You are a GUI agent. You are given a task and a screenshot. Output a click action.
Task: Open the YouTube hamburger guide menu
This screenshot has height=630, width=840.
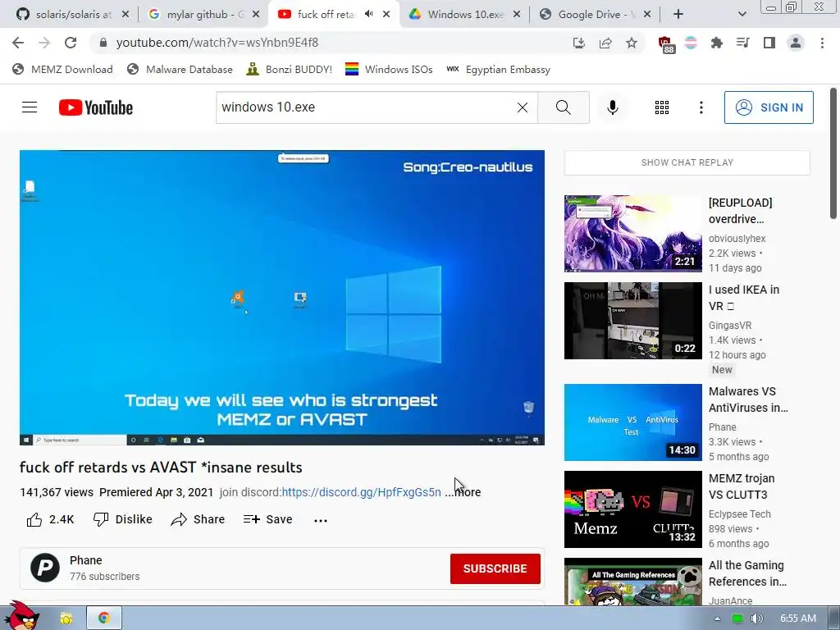(x=30, y=107)
